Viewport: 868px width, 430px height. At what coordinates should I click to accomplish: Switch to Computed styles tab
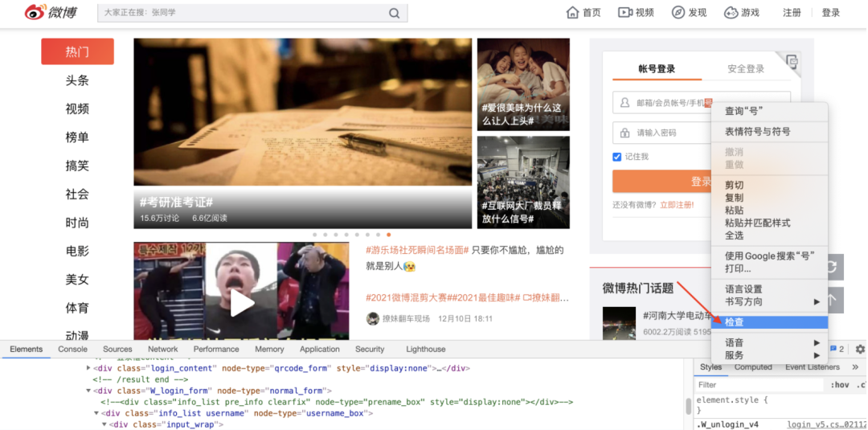tap(753, 367)
